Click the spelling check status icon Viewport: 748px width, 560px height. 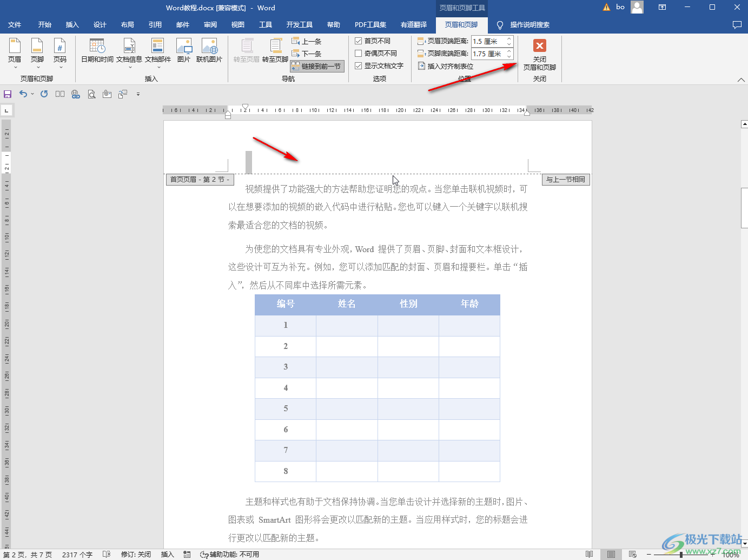[x=107, y=555]
